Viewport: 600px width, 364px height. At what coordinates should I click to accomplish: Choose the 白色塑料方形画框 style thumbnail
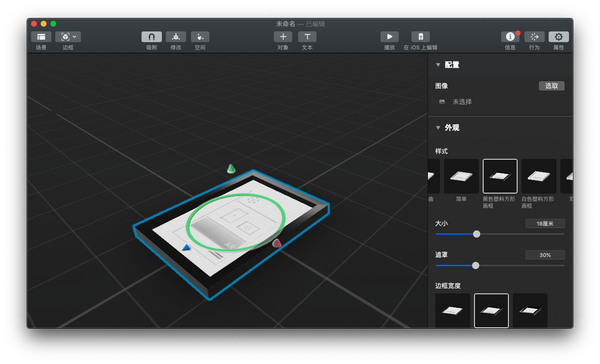[x=539, y=176]
